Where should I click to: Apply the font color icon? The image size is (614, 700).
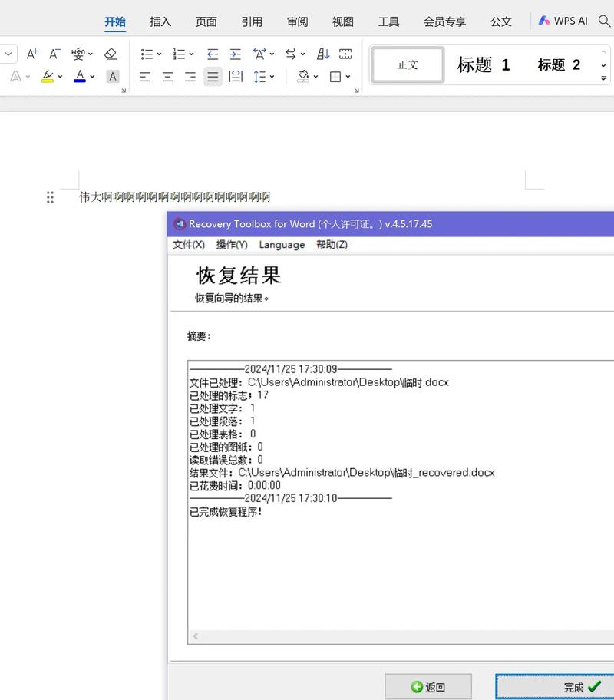tap(80, 77)
